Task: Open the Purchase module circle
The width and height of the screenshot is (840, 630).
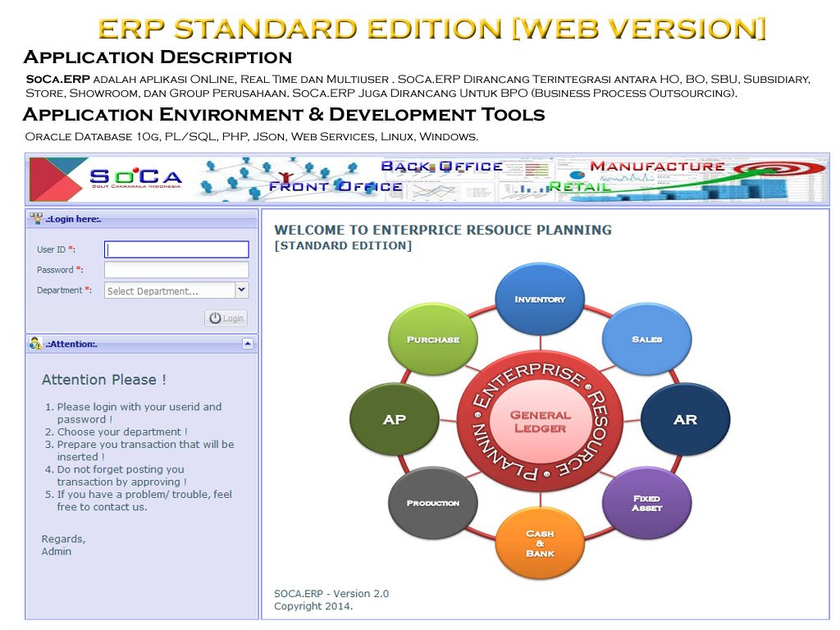Action: pyautogui.click(x=433, y=339)
